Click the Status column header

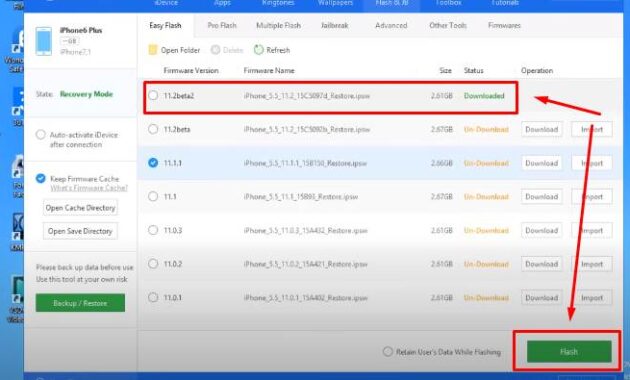[473, 70]
